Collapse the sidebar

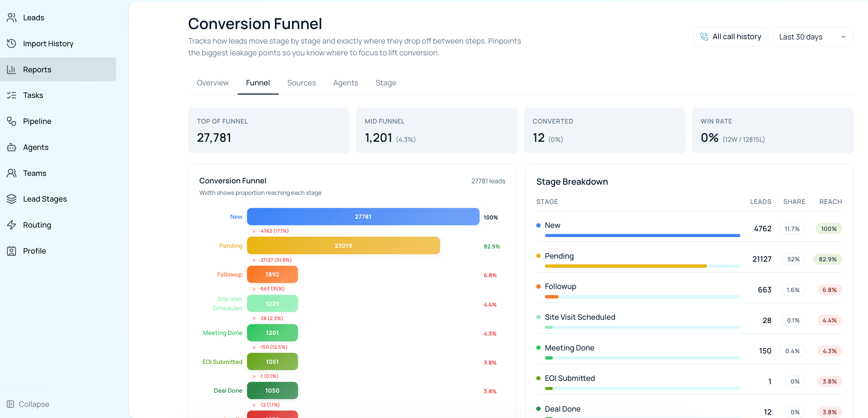coord(28,404)
